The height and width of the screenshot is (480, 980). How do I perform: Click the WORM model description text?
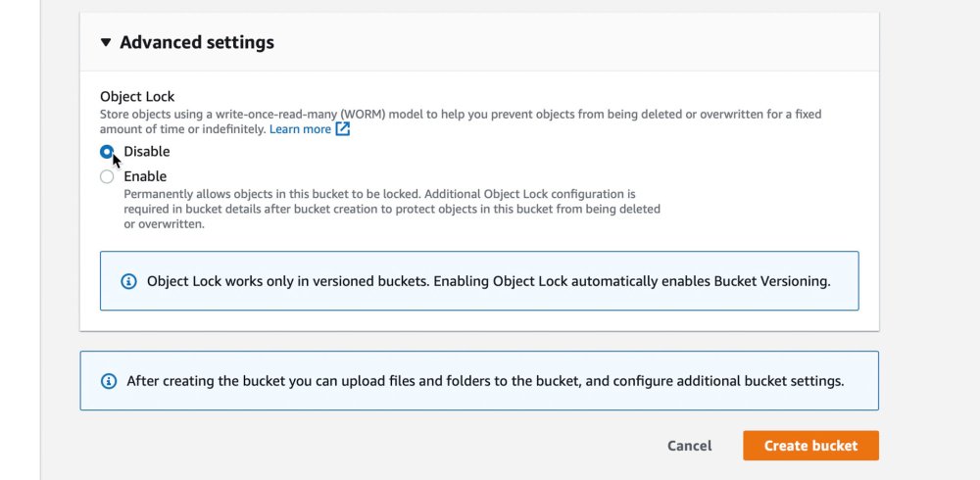[461, 115]
